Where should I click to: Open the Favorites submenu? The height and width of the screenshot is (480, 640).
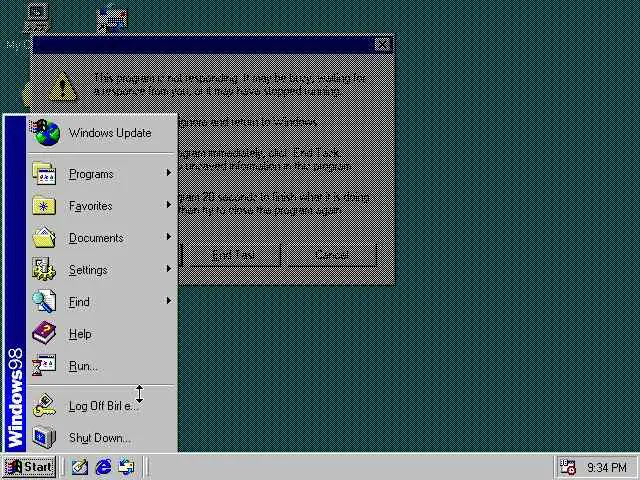tap(102, 206)
